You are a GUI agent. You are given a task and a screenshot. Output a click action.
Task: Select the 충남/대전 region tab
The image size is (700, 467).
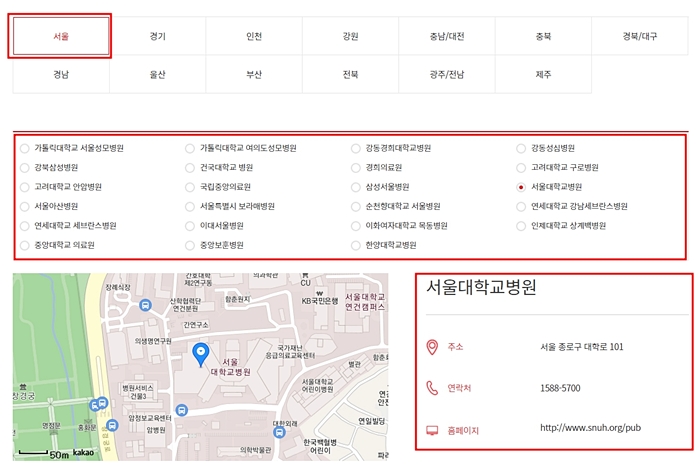447,36
